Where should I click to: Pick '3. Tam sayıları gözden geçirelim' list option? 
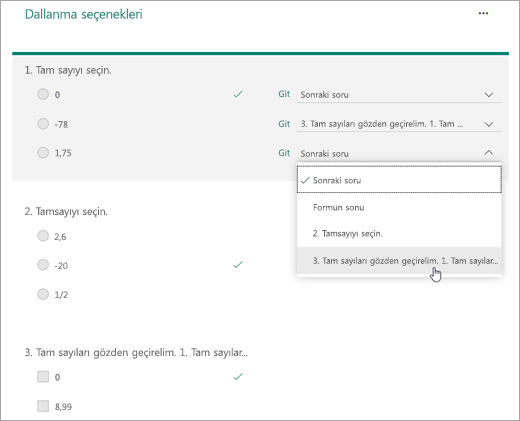pyautogui.click(x=399, y=260)
